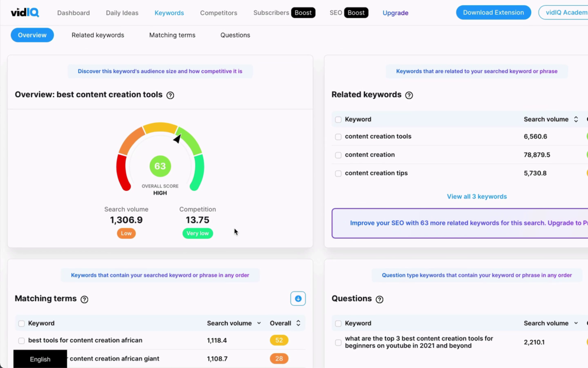
Task: Open the Search volume dropdown in Matching terms
Action: point(257,323)
